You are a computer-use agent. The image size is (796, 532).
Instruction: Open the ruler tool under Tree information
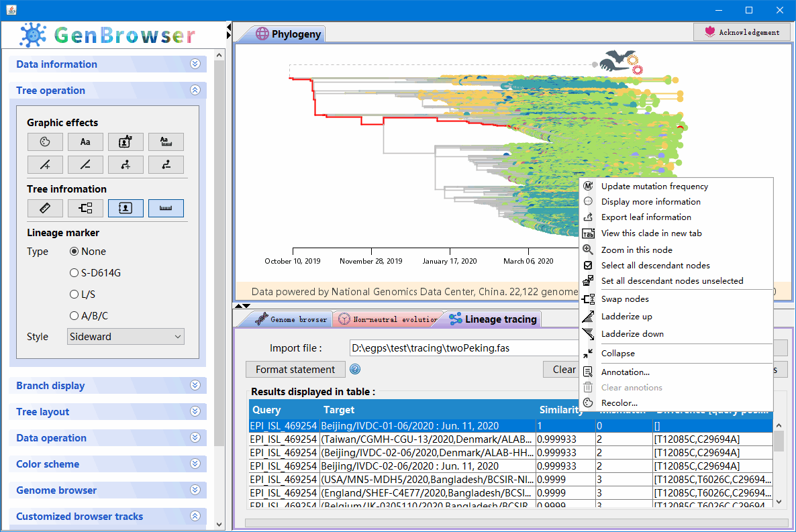tap(45, 208)
